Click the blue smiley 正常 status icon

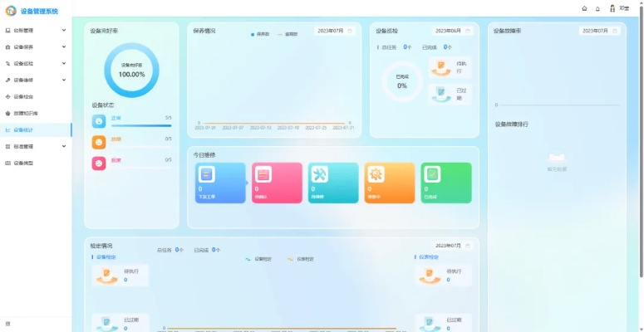tap(99, 121)
